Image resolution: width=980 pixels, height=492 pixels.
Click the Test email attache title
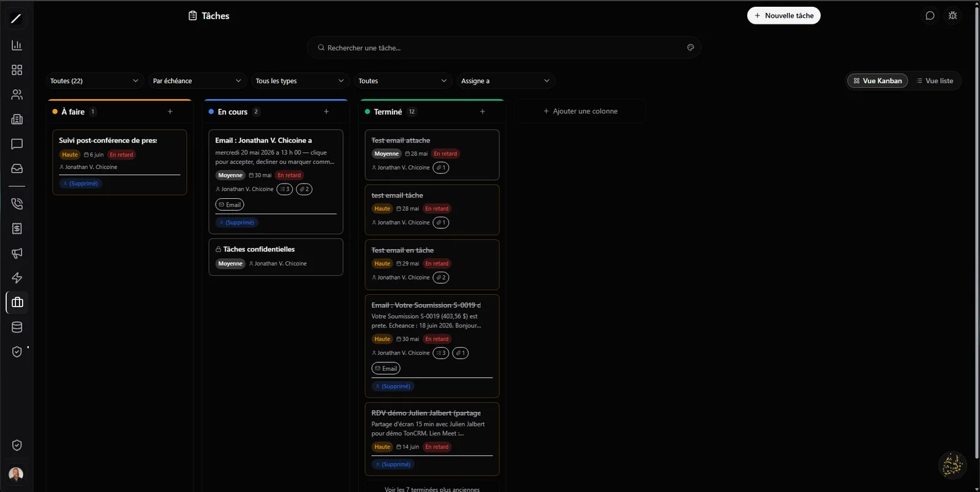[401, 141]
